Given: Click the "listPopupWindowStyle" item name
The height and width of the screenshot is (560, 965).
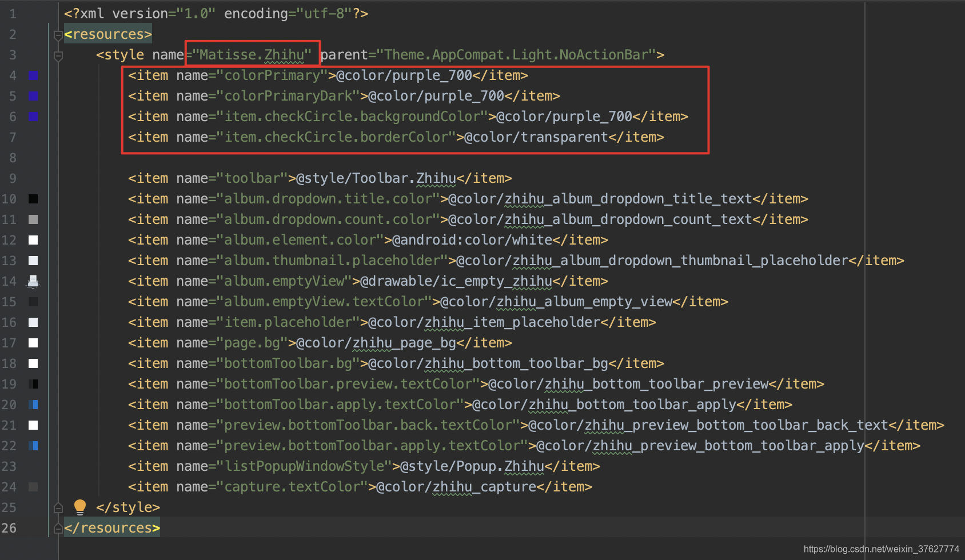Looking at the screenshot, I should pyautogui.click(x=304, y=466).
